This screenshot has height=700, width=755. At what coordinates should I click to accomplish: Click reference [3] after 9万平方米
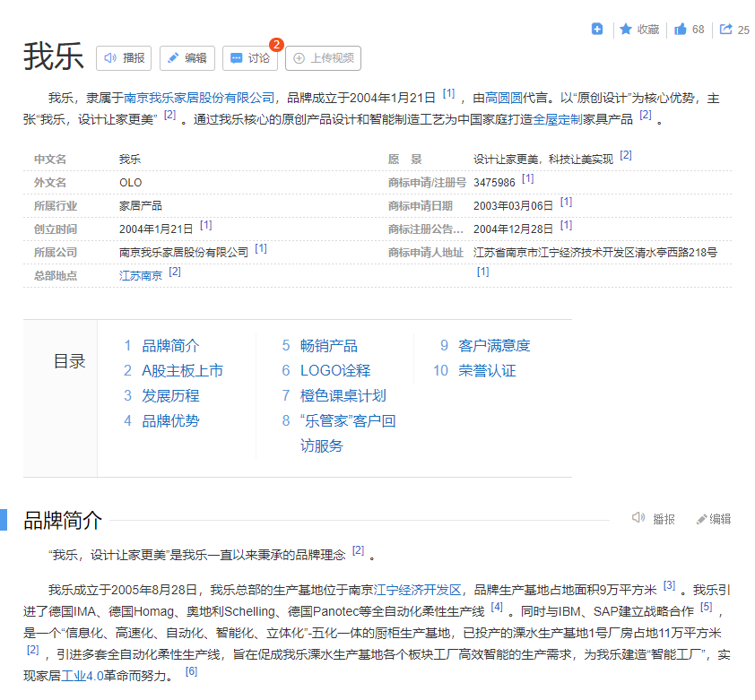(x=669, y=585)
